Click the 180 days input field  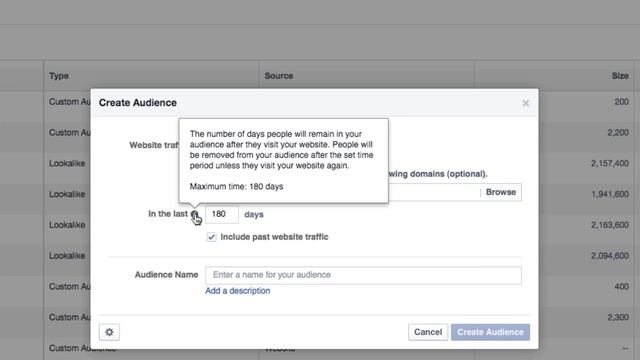[222, 214]
